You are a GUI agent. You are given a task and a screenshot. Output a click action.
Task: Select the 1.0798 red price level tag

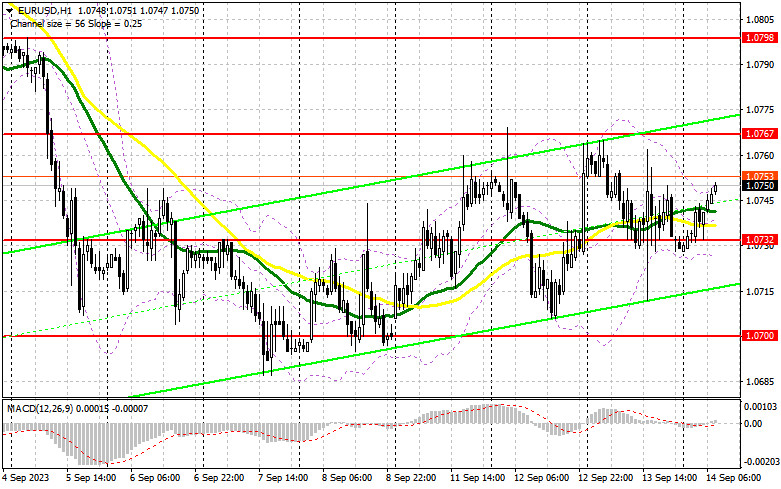click(760, 38)
